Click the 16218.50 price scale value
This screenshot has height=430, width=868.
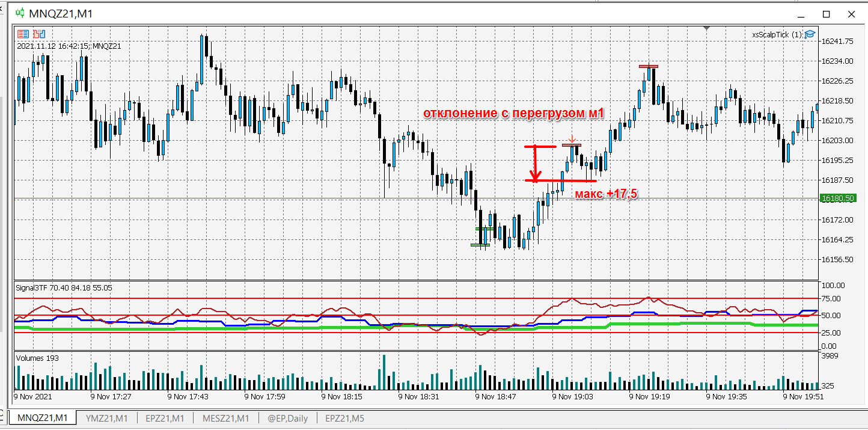click(838, 100)
